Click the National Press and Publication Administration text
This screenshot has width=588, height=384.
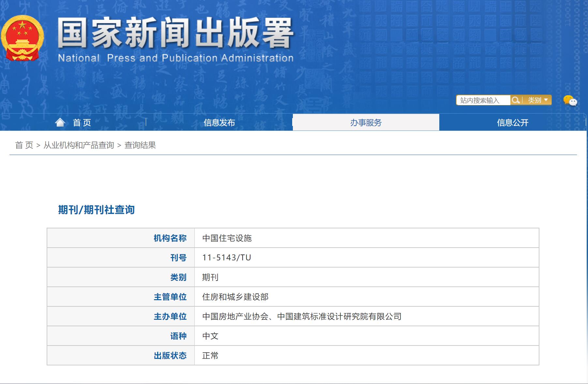click(x=175, y=58)
